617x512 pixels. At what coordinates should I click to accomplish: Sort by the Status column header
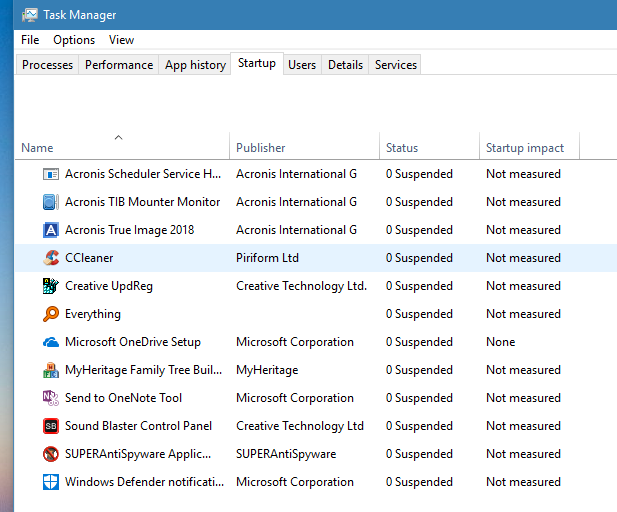(429, 146)
